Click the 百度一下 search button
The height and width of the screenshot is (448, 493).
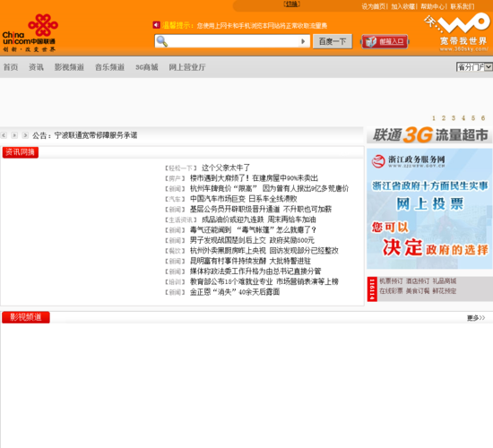(333, 41)
